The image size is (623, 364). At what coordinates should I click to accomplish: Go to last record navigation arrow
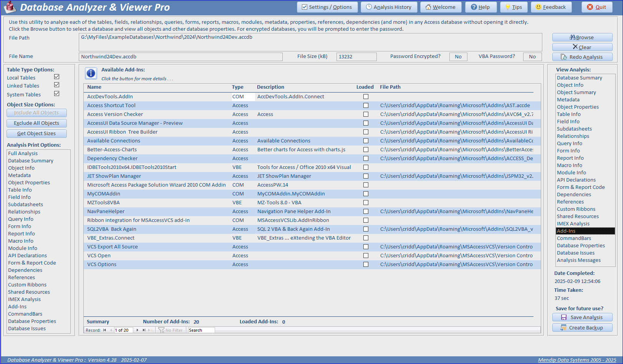[x=144, y=330]
